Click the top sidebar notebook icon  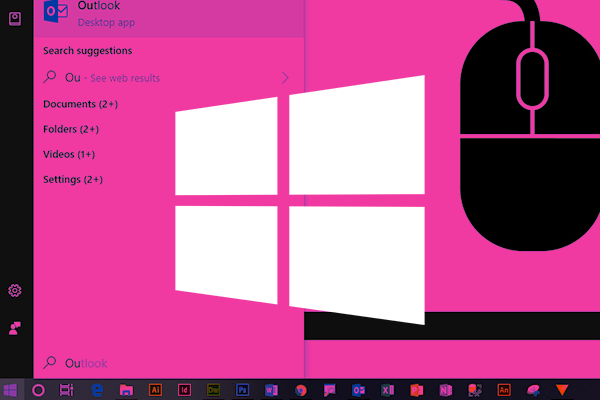pyautogui.click(x=15, y=19)
